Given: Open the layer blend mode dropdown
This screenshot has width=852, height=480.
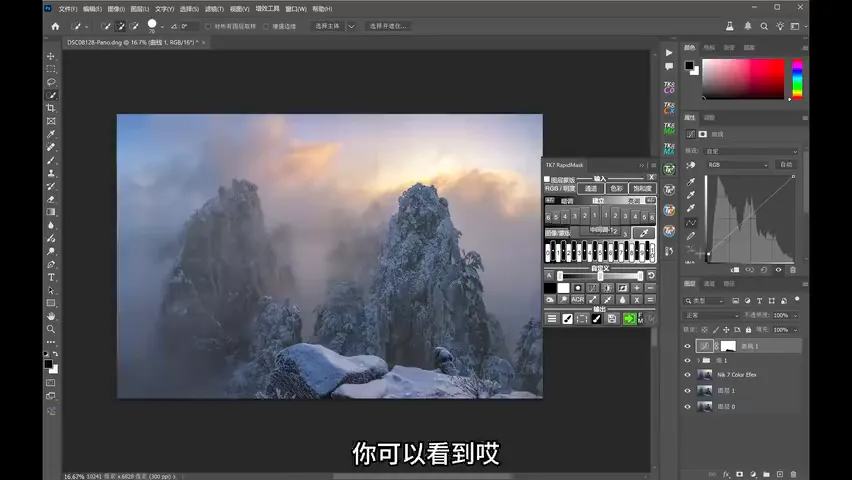Looking at the screenshot, I should pos(711,315).
